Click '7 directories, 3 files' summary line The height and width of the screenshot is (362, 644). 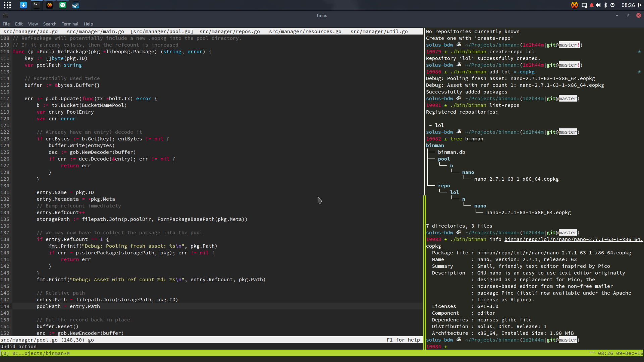tap(459, 226)
